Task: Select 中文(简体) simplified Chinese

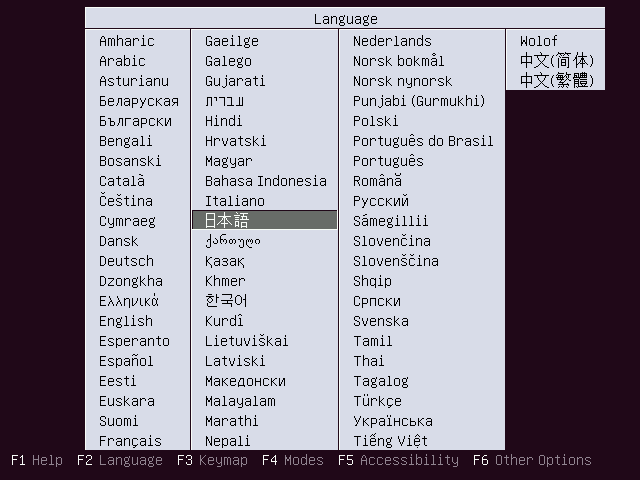Action: [x=556, y=61]
